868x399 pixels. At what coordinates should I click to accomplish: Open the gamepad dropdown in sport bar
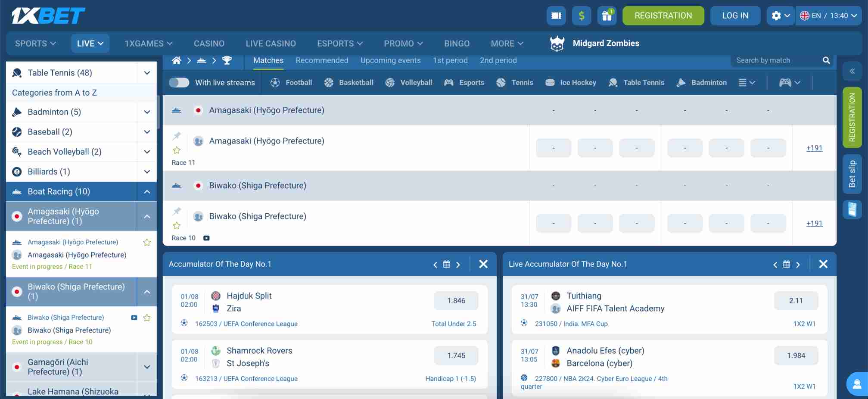coord(790,83)
